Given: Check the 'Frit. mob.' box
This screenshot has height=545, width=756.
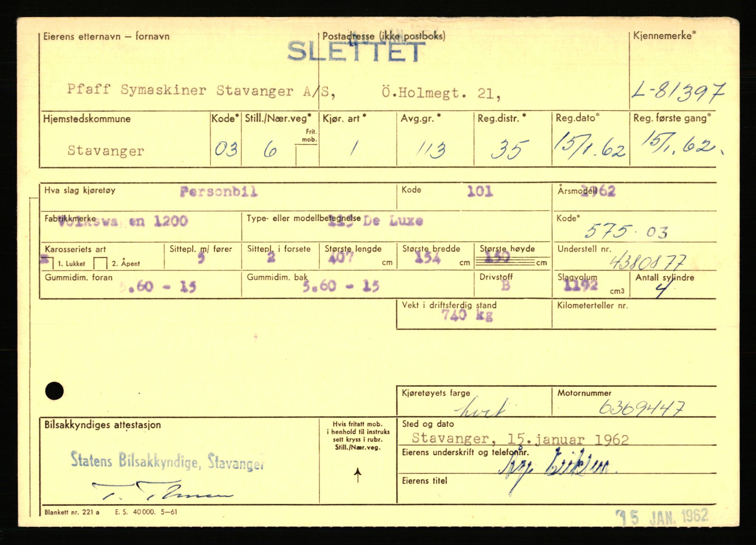Looking at the screenshot, I should (306, 155).
